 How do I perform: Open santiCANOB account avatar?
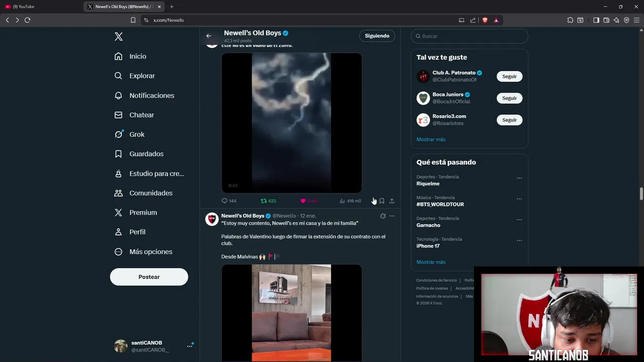121,346
